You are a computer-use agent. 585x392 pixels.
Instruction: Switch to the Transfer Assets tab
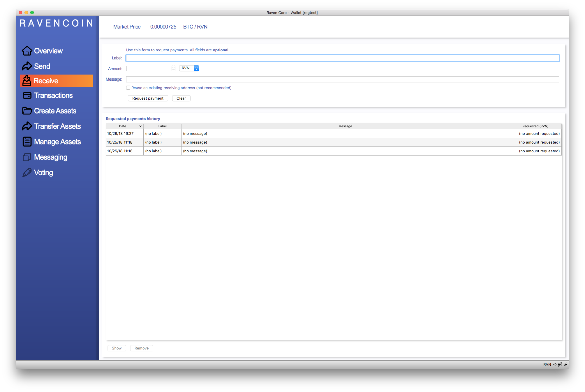tap(57, 126)
